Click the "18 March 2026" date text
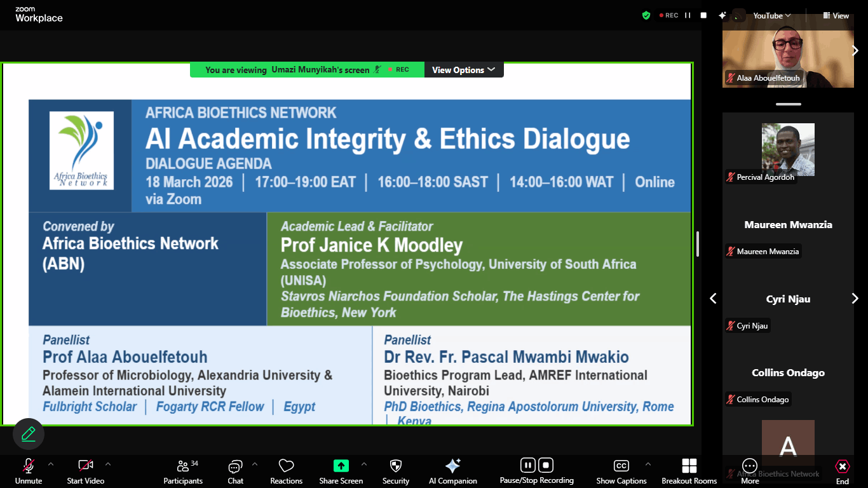868x488 pixels. coord(189,182)
